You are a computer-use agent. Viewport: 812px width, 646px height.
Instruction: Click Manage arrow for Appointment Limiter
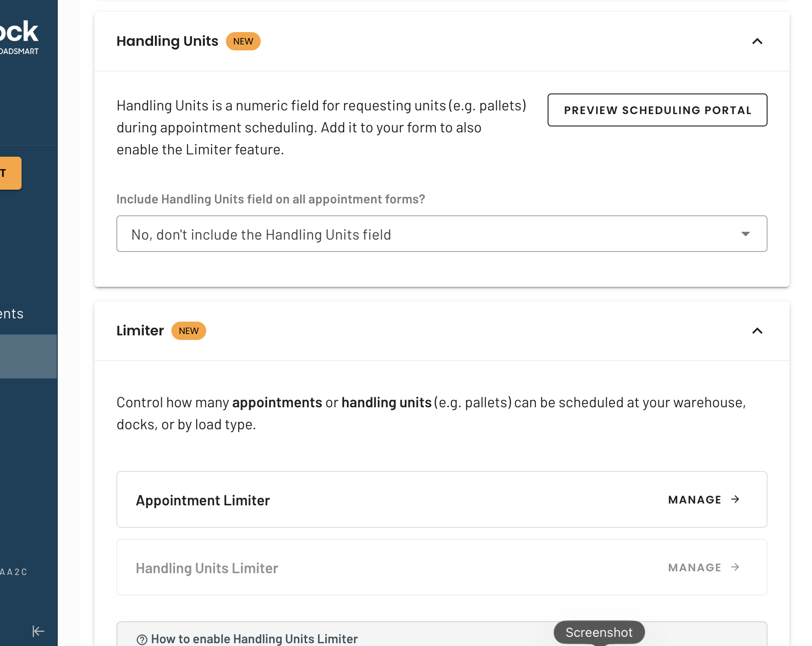tap(735, 499)
